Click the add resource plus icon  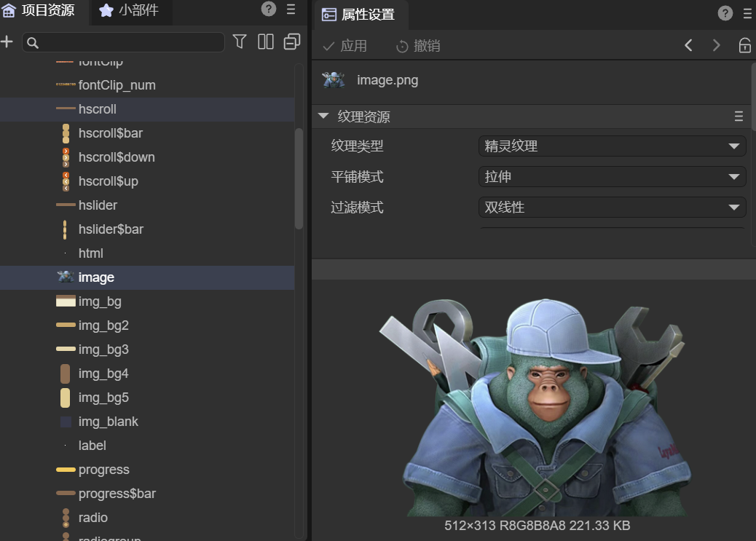tap(7, 42)
